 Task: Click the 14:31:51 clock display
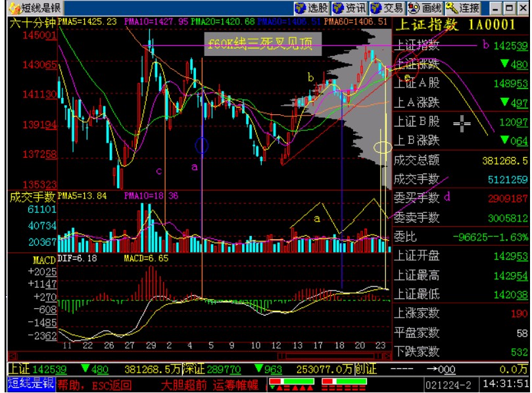coord(504,384)
